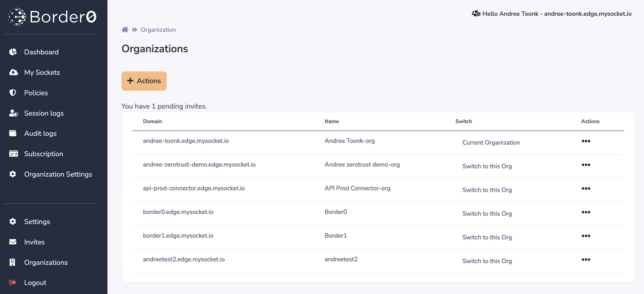
Task: Click the Dashboard pie chart icon
Action: pos(13,52)
